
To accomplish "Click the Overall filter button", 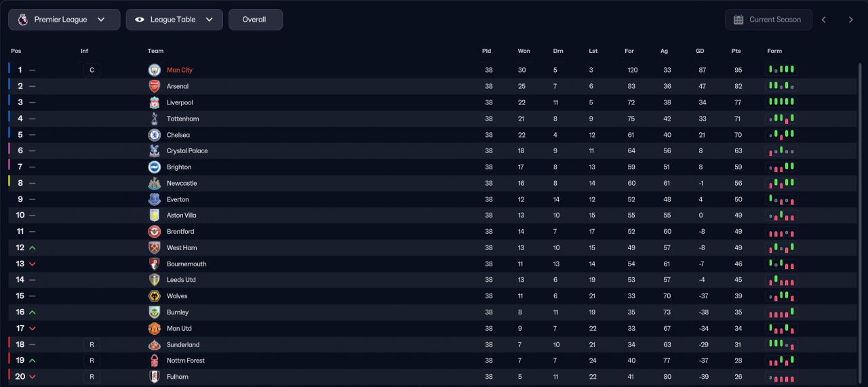I will click(256, 20).
